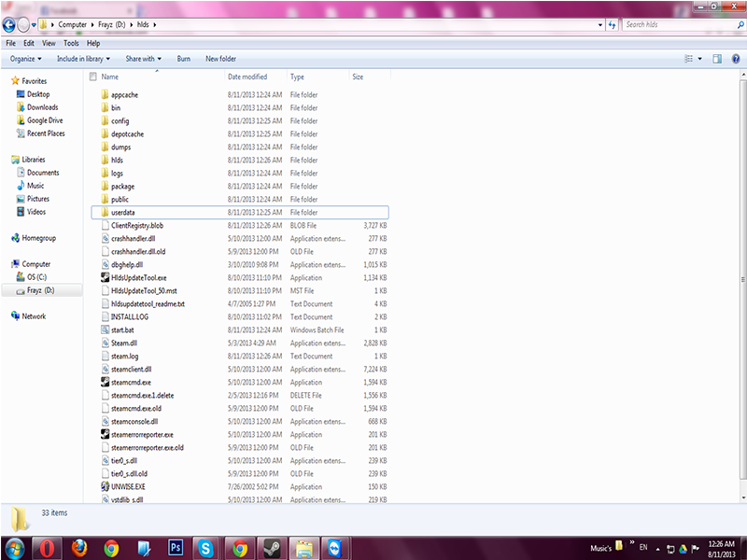
Task: Open the View menu
Action: [x=49, y=43]
